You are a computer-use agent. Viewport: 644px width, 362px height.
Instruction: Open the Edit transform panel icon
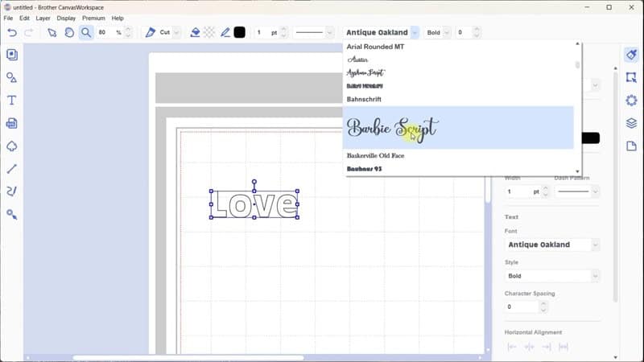pos(631,77)
